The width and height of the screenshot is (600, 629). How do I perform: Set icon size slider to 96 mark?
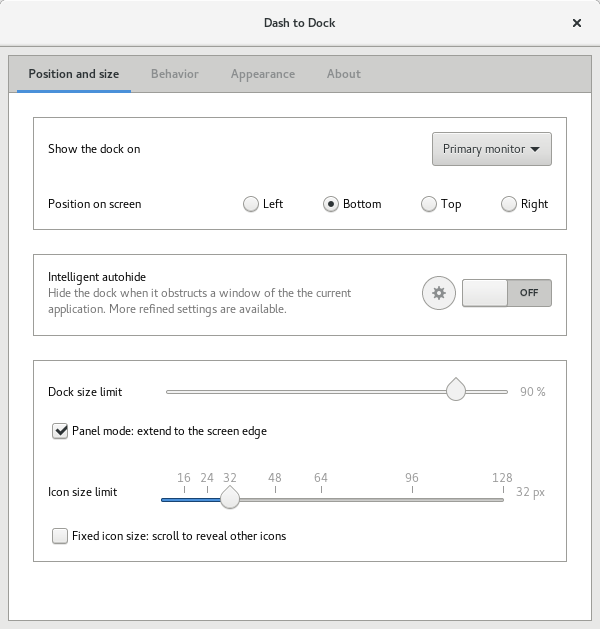point(412,498)
